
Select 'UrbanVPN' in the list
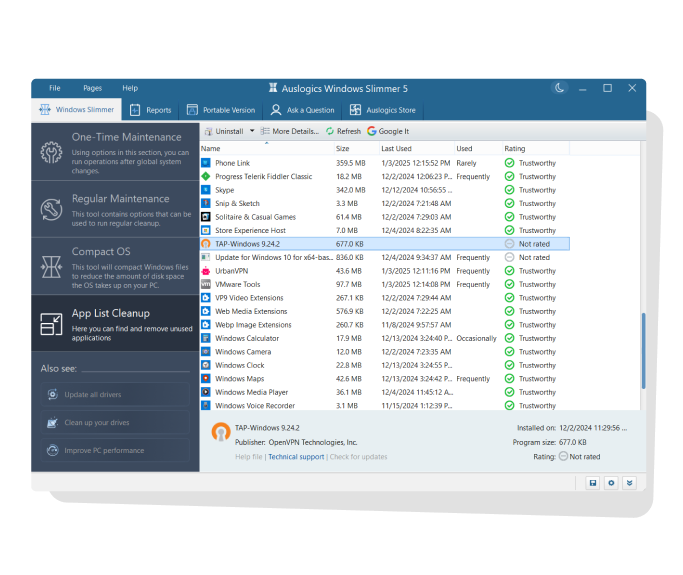232,271
